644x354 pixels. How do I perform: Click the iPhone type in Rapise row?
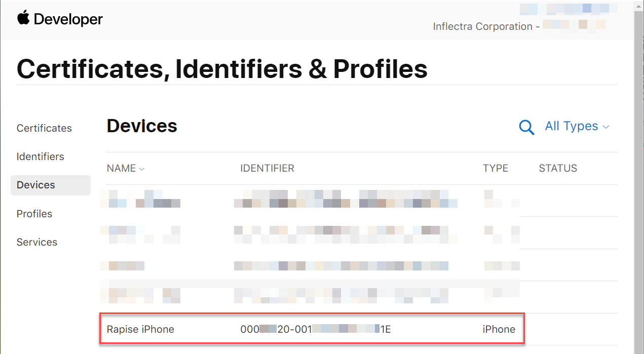(x=499, y=329)
